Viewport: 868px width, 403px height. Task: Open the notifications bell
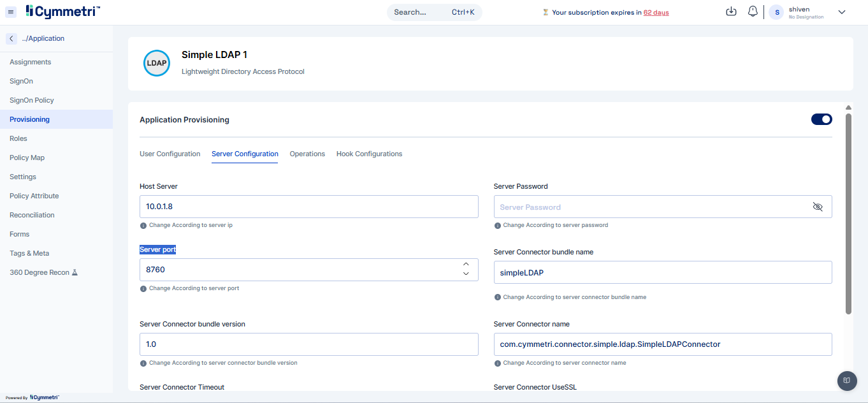pos(753,11)
